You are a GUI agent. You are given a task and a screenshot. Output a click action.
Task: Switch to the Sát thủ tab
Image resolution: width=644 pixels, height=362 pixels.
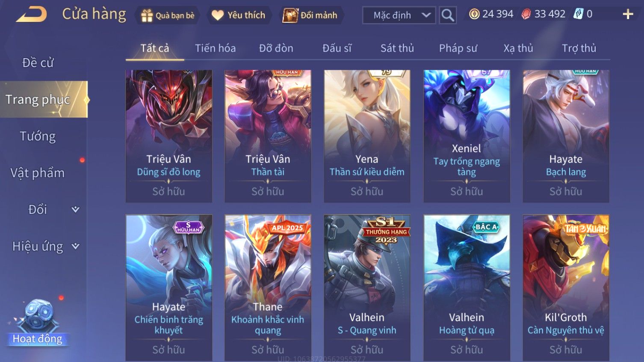(397, 48)
